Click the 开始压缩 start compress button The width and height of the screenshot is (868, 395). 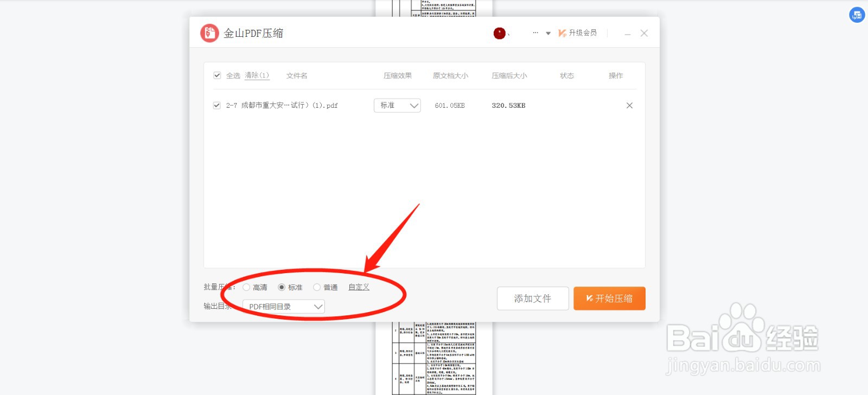(609, 299)
